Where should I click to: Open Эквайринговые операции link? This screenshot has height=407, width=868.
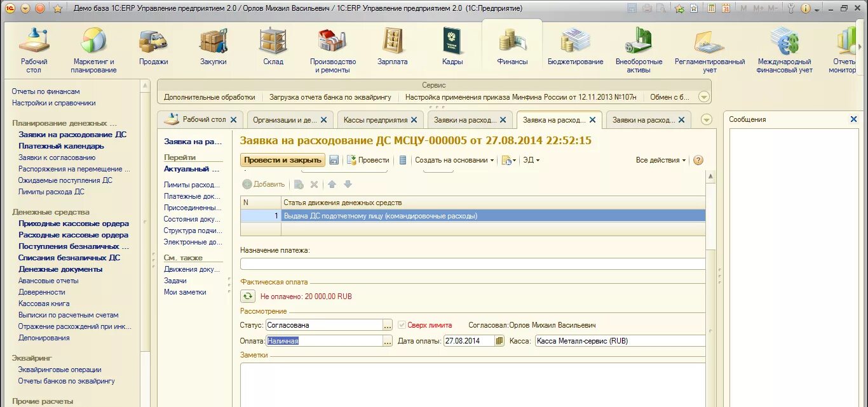(60, 370)
